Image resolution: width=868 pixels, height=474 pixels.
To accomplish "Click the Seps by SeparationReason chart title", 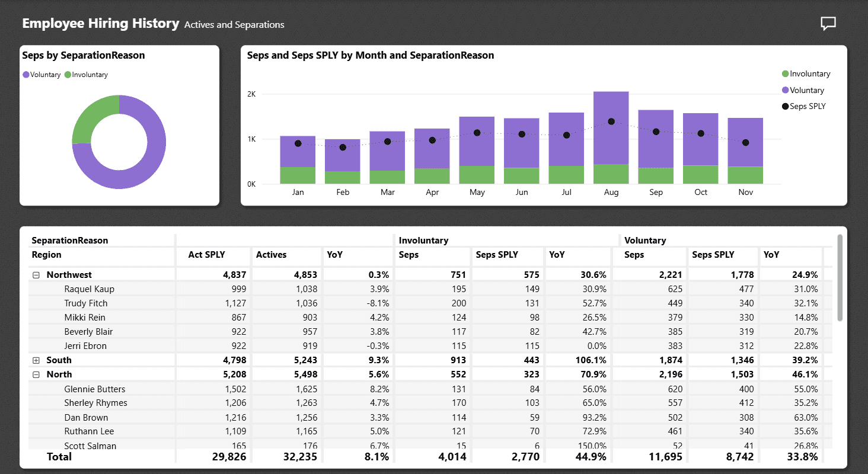I will click(x=84, y=56).
